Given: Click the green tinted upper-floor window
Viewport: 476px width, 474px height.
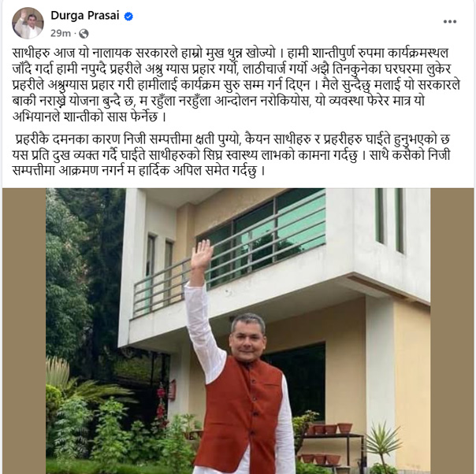Looking at the screenshot, I should (267, 234).
